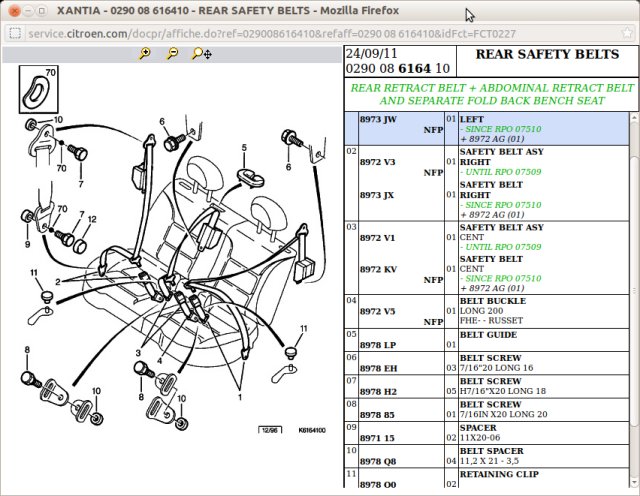640x496 pixels.
Task: Click the zoom out magnifier icon
Action: pyautogui.click(x=173, y=53)
